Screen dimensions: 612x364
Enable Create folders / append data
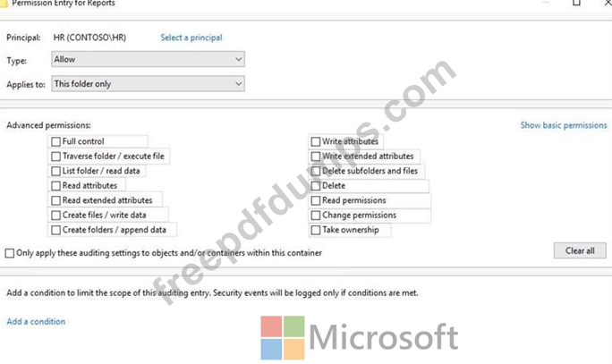[55, 230]
